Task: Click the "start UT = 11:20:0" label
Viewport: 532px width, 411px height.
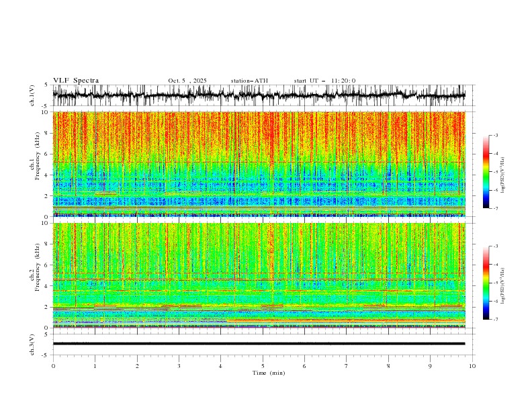Action: point(324,81)
